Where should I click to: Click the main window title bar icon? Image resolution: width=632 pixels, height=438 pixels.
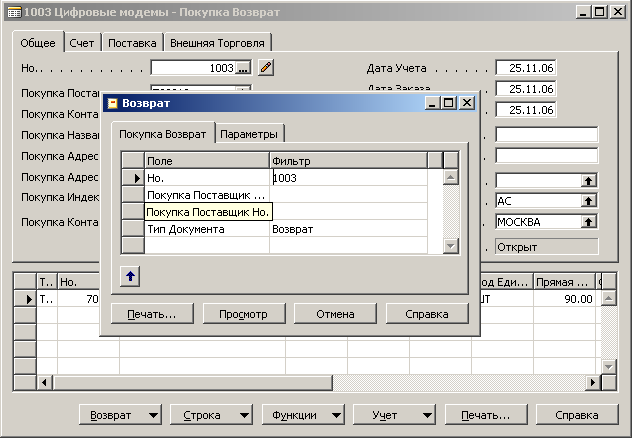14,12
